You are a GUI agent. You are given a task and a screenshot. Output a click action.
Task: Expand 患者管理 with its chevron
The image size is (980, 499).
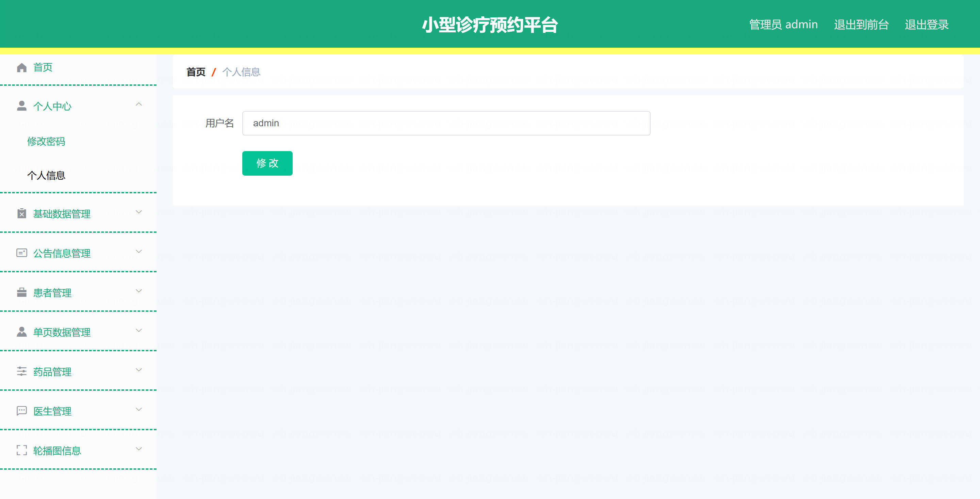coord(139,291)
